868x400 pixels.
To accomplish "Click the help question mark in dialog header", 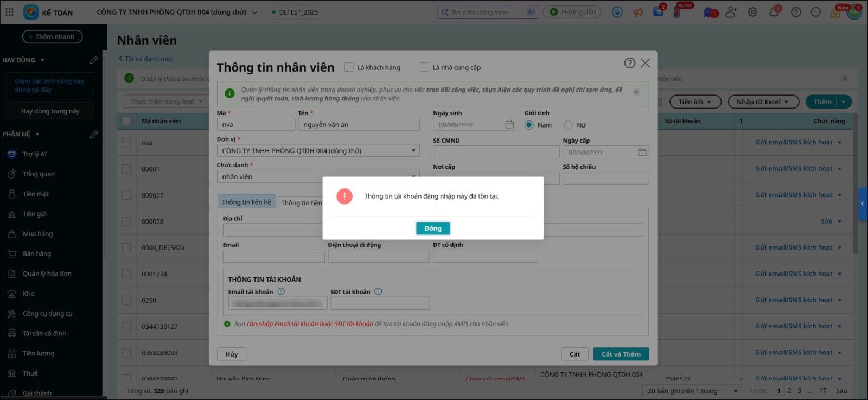I will (629, 63).
